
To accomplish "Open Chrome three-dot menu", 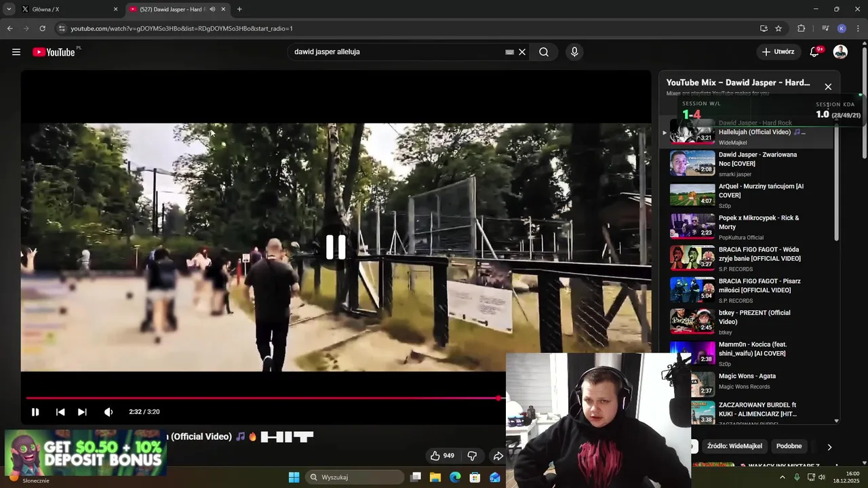I will tap(859, 28).
